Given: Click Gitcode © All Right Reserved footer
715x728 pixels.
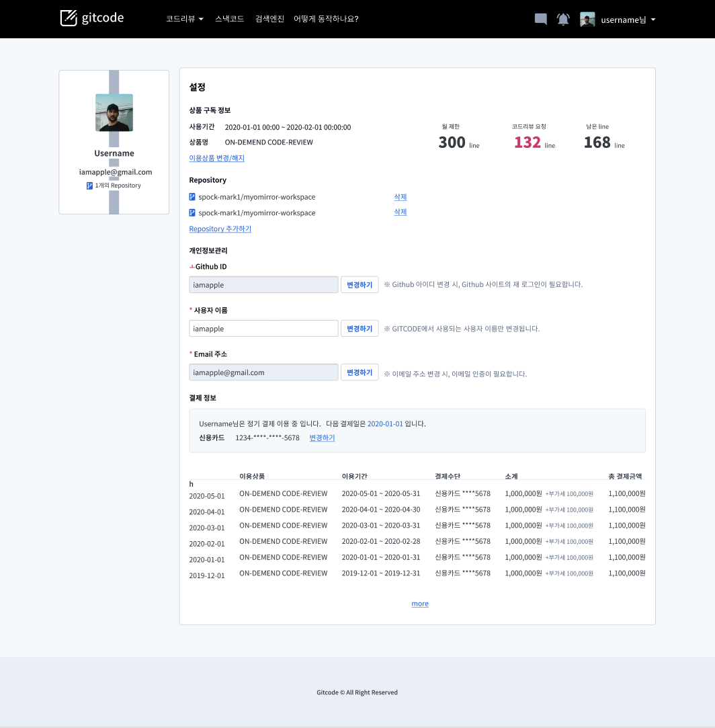Looking at the screenshot, I should click(x=357, y=692).
